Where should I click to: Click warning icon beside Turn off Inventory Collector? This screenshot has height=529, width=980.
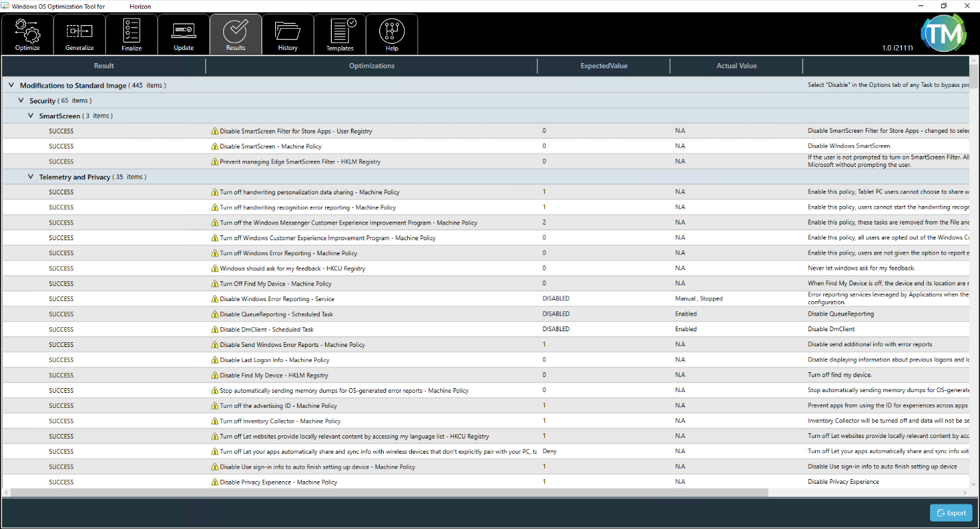tap(215, 421)
